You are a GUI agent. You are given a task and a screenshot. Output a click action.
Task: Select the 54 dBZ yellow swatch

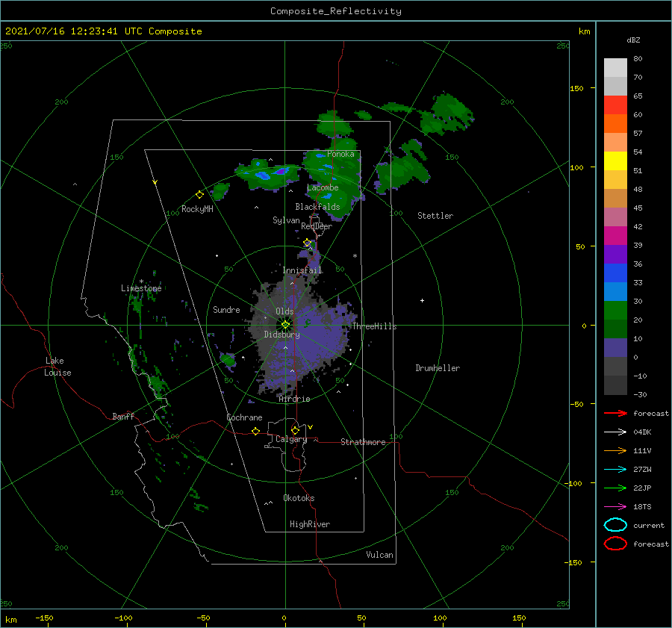615,161
